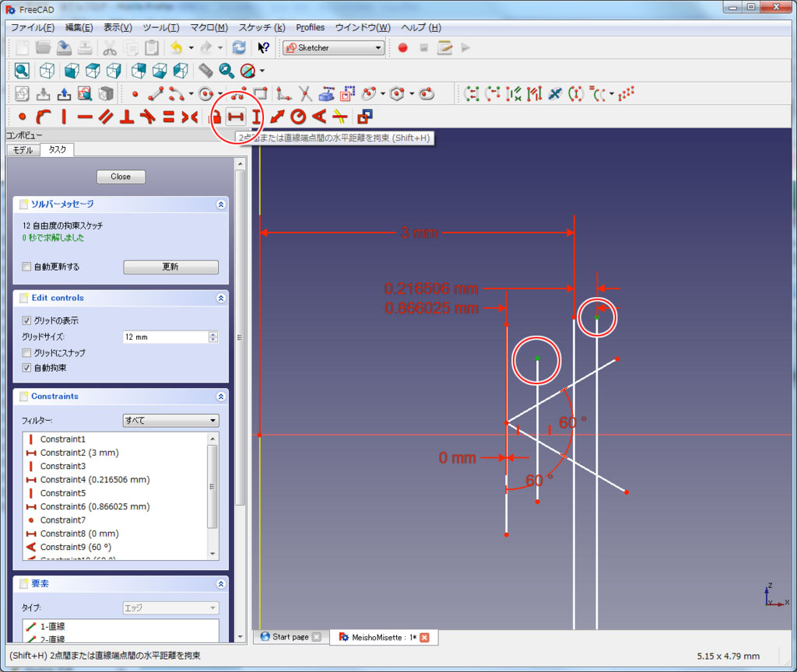Collapse the 要素 section
Viewport: 797px width, 672px height.
click(x=220, y=584)
